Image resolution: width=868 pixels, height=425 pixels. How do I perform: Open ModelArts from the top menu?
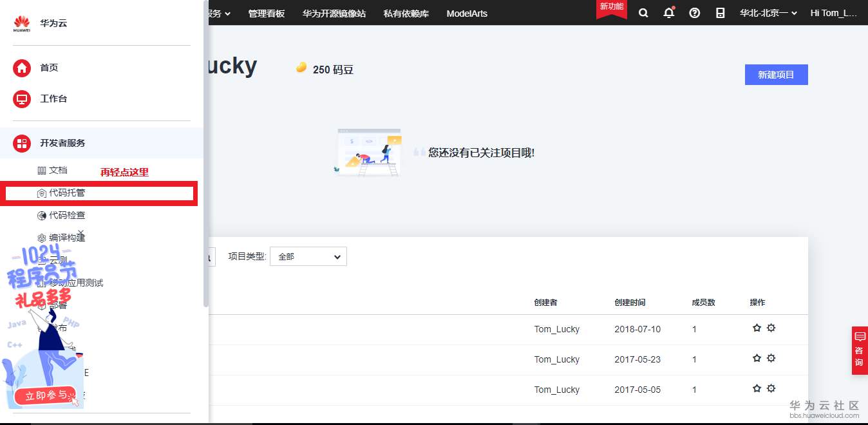pyautogui.click(x=466, y=13)
